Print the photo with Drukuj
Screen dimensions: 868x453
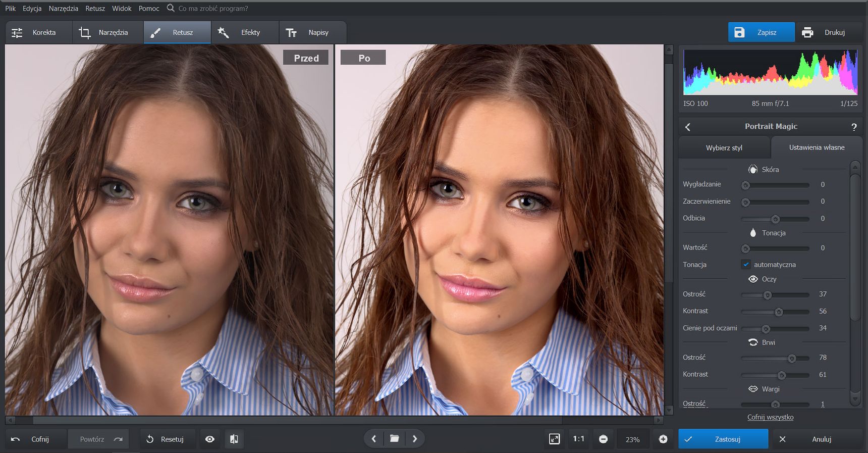coord(829,32)
